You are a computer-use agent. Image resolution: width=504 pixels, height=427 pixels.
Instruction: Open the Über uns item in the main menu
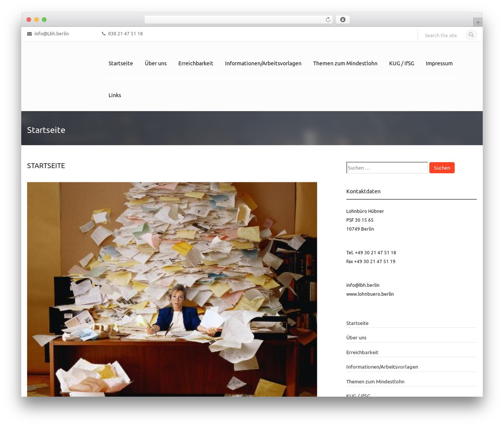point(156,63)
